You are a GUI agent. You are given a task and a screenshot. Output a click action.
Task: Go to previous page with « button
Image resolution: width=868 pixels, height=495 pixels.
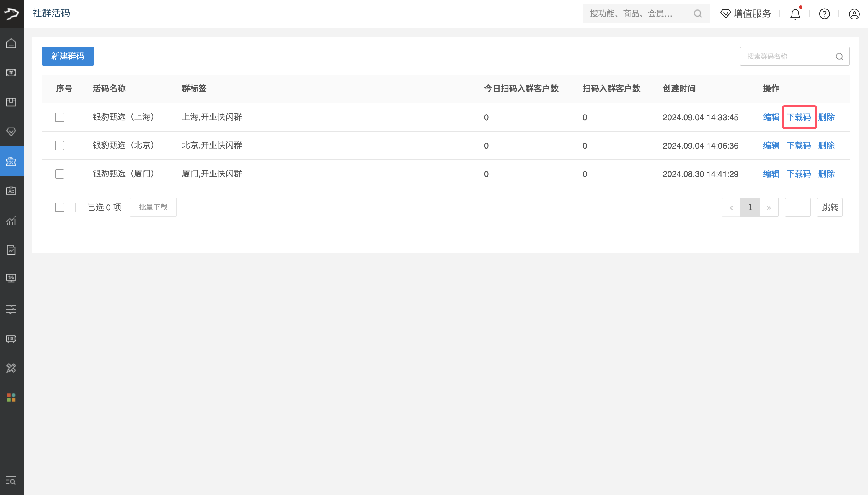pyautogui.click(x=731, y=207)
